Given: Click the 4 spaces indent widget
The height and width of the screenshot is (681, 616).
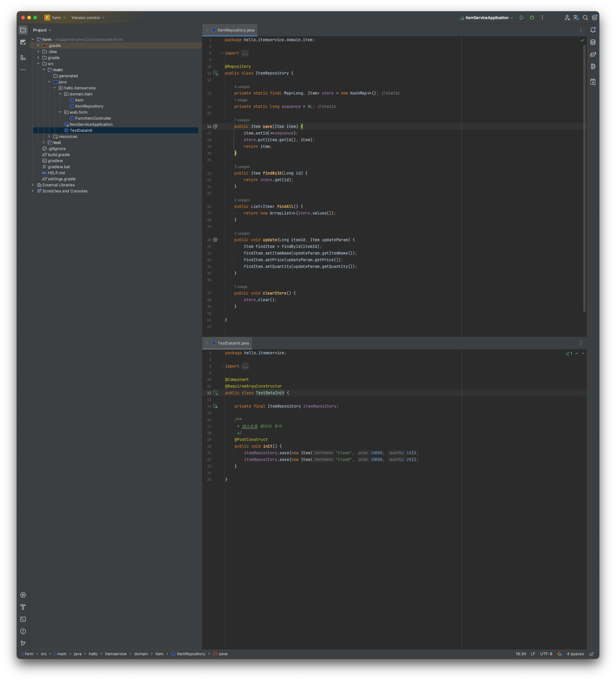Looking at the screenshot, I should 575,654.
